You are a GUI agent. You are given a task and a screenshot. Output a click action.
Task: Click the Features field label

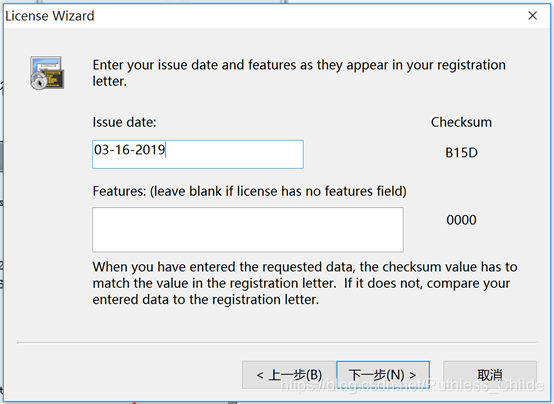click(249, 191)
